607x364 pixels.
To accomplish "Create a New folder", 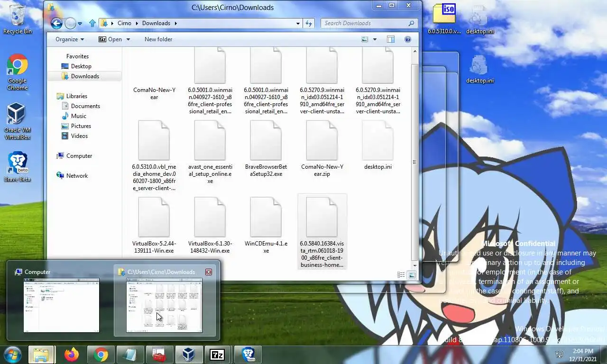I will tap(158, 39).
